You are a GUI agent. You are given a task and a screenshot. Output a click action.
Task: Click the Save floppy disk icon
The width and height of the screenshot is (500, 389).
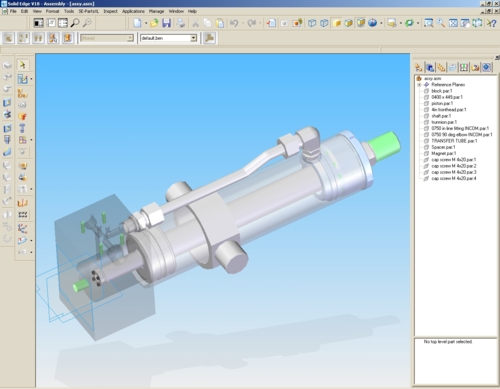click(166, 23)
